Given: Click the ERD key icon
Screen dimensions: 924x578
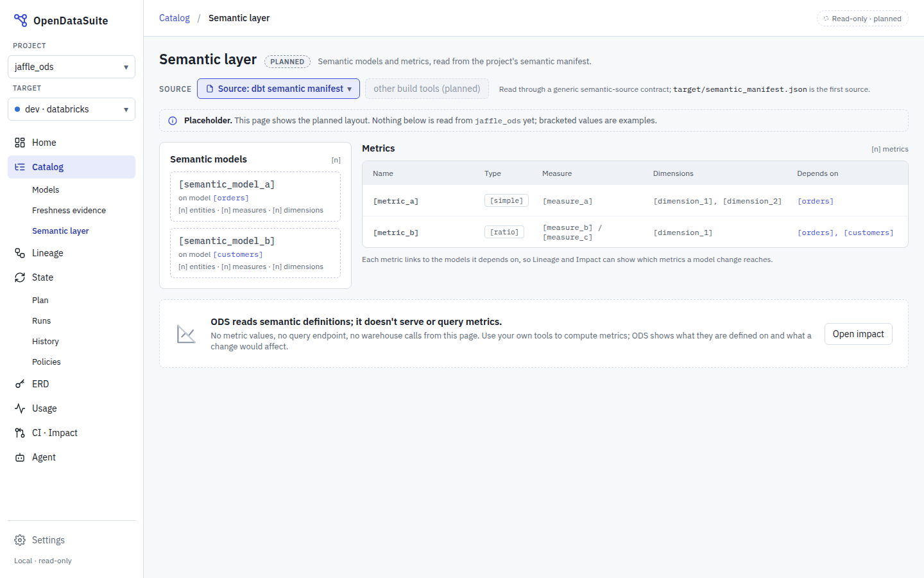Looking at the screenshot, I should click(20, 384).
